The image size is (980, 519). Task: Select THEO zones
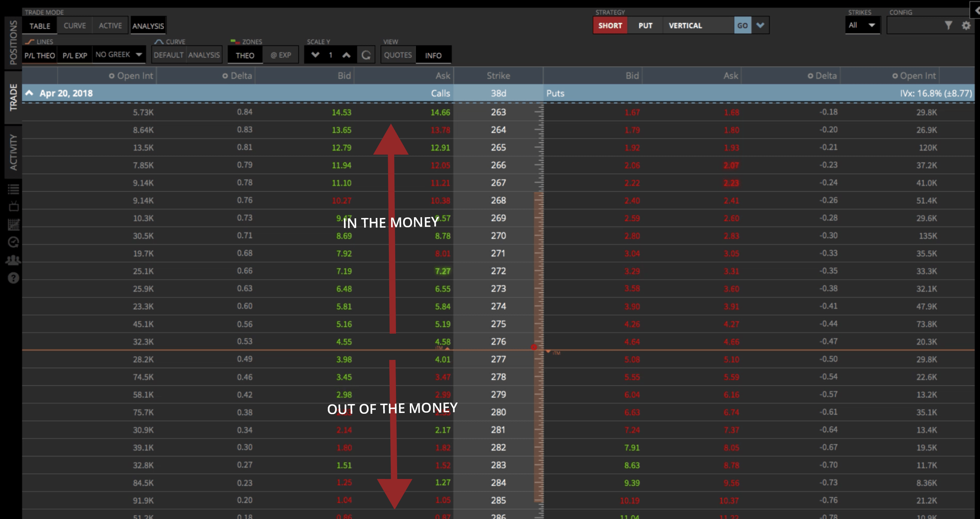click(245, 55)
